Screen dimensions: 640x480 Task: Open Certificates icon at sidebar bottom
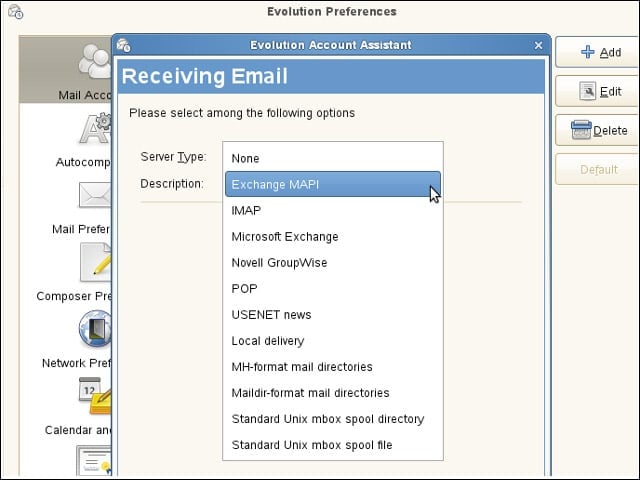(x=94, y=460)
